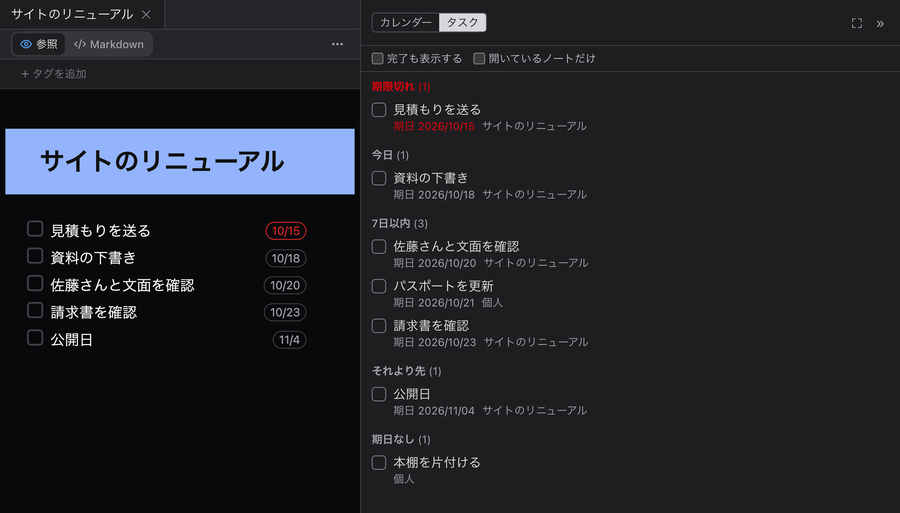
Task: Click タグを追加 to add a tag
Action: 54,74
